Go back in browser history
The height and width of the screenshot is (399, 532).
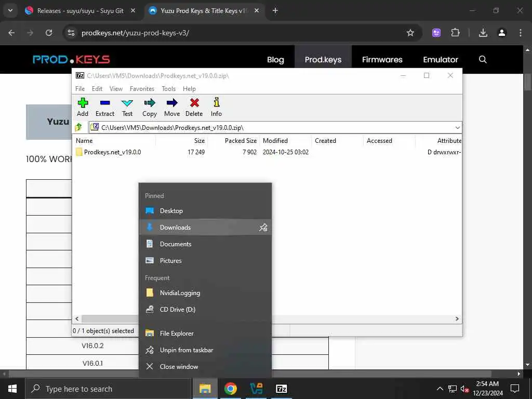[11, 33]
